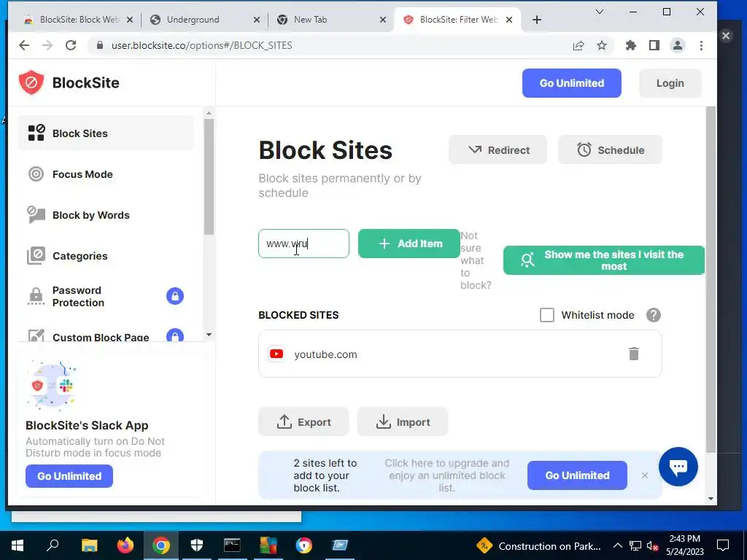
Task: Open Windows taskbar search
Action: 53,545
